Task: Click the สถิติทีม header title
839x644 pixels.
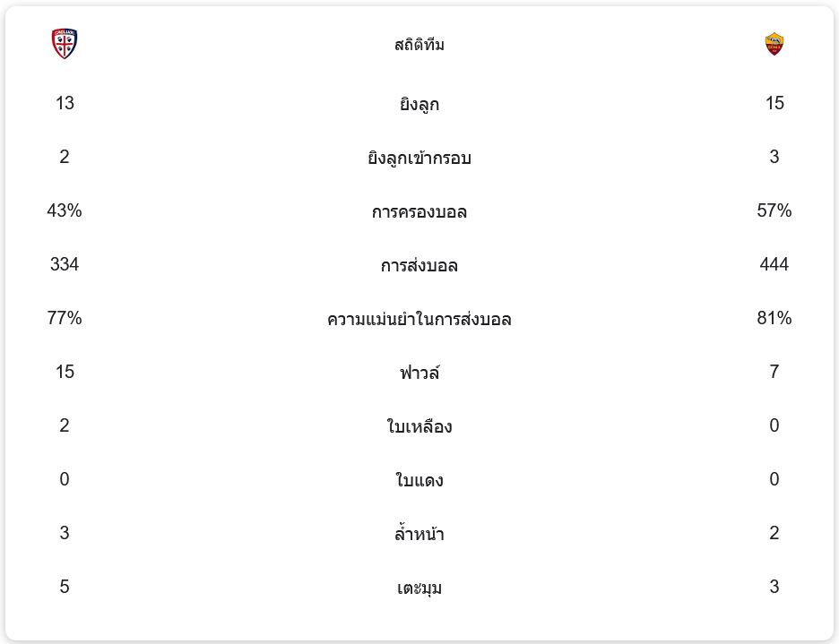Action: click(419, 45)
